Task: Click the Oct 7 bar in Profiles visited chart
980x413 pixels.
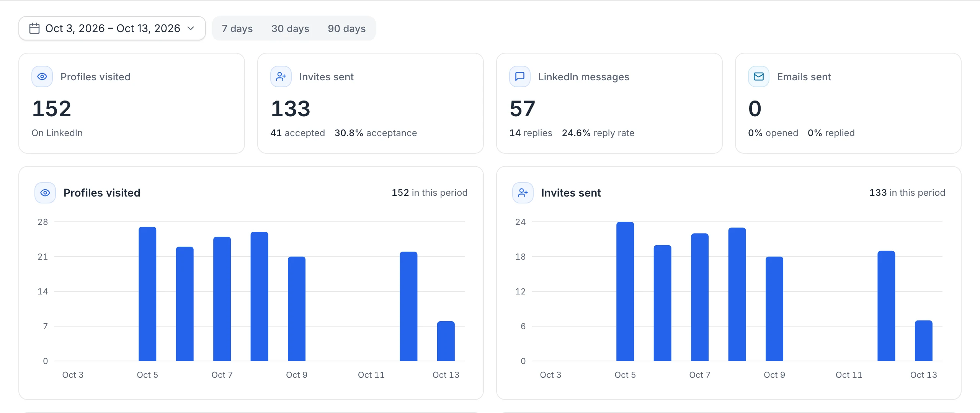Action: click(222, 299)
